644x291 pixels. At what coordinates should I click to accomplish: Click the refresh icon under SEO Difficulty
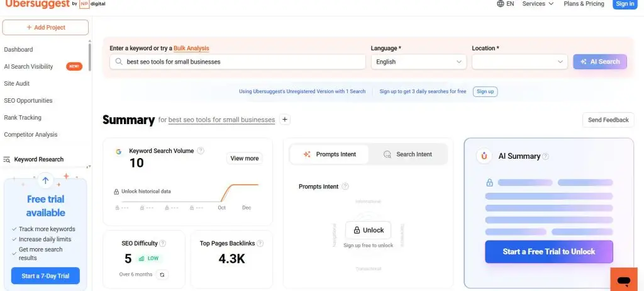[162, 275]
